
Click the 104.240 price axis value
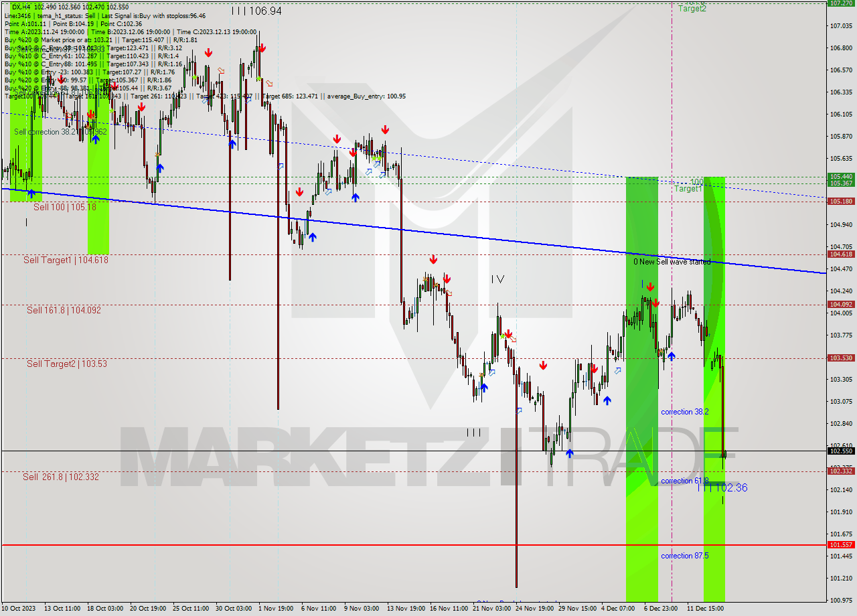(841, 291)
